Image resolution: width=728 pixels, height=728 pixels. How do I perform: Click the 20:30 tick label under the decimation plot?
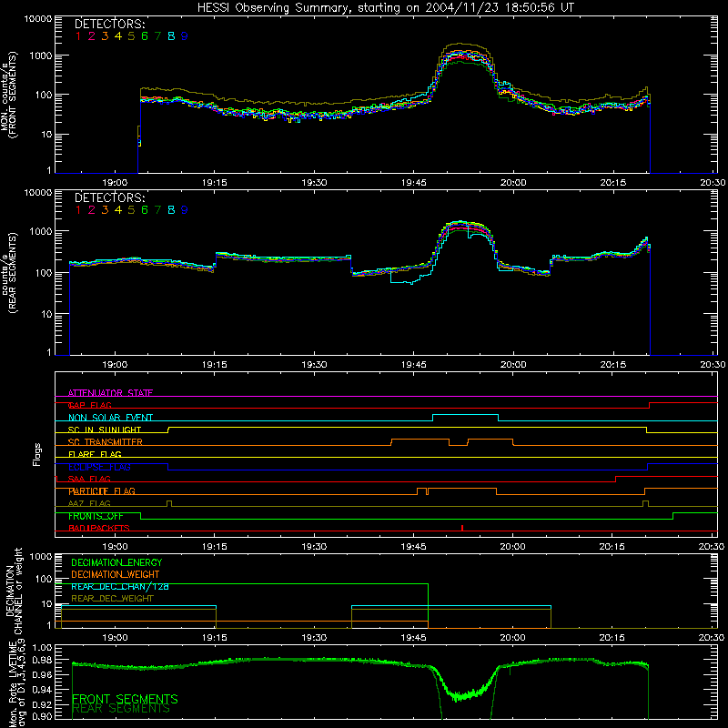click(712, 638)
